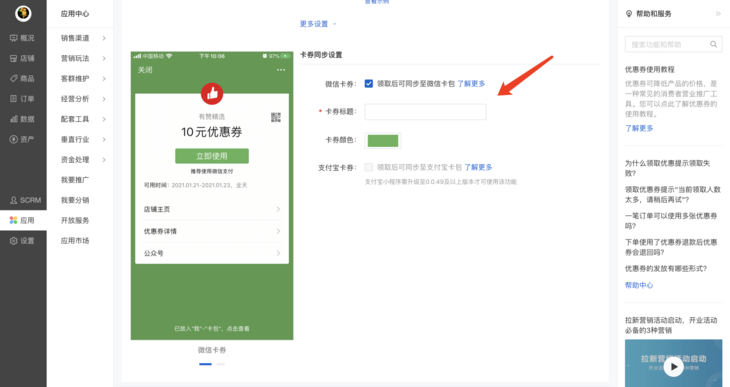Click the 帮助和服务 location pin icon
Image resolution: width=730 pixels, height=387 pixels.
pyautogui.click(x=629, y=14)
